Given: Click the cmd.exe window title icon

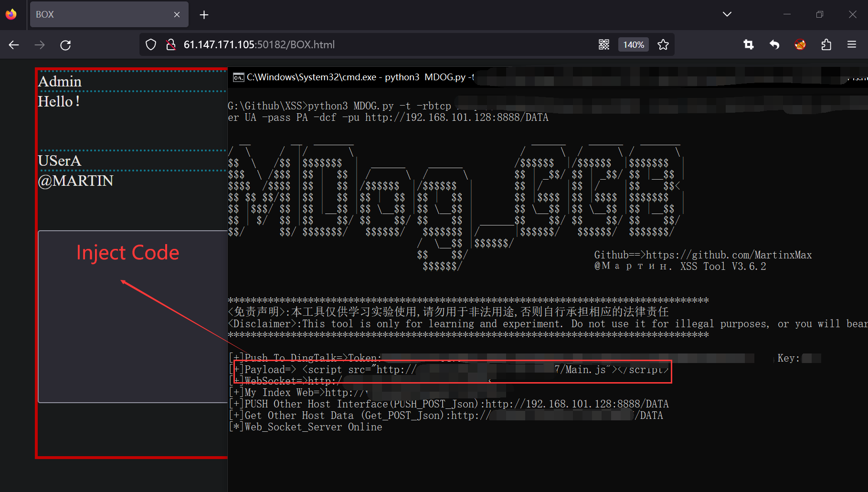Looking at the screenshot, I should (x=238, y=77).
